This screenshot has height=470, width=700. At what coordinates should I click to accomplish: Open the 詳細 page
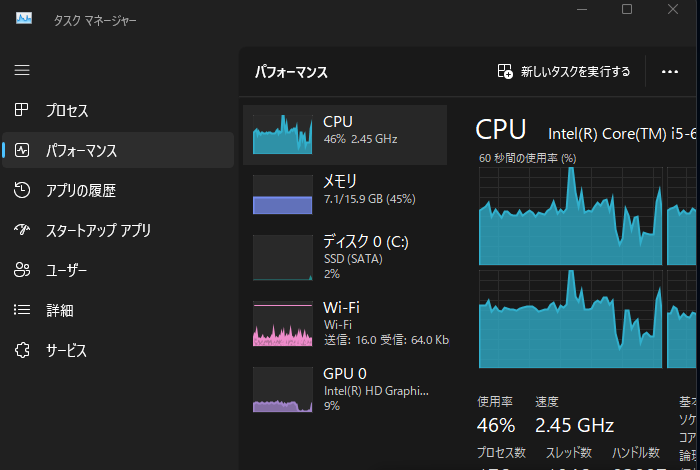click(118, 310)
